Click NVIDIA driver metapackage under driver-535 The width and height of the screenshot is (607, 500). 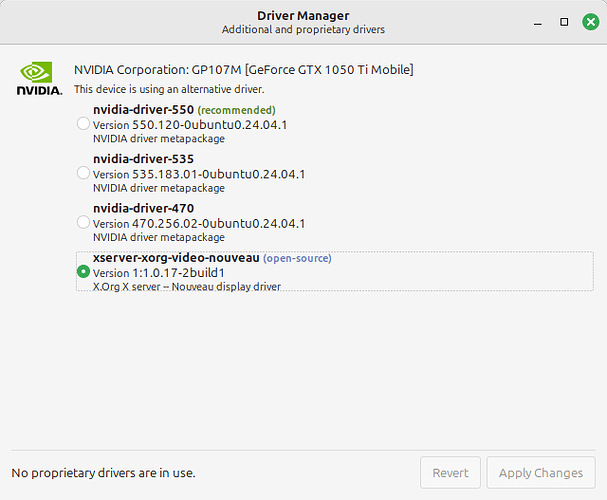159,188
